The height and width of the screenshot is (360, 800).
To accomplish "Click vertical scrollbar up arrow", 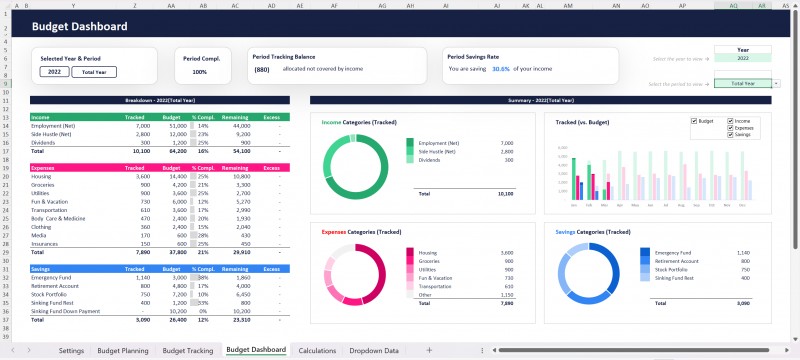I will pos(795,13).
